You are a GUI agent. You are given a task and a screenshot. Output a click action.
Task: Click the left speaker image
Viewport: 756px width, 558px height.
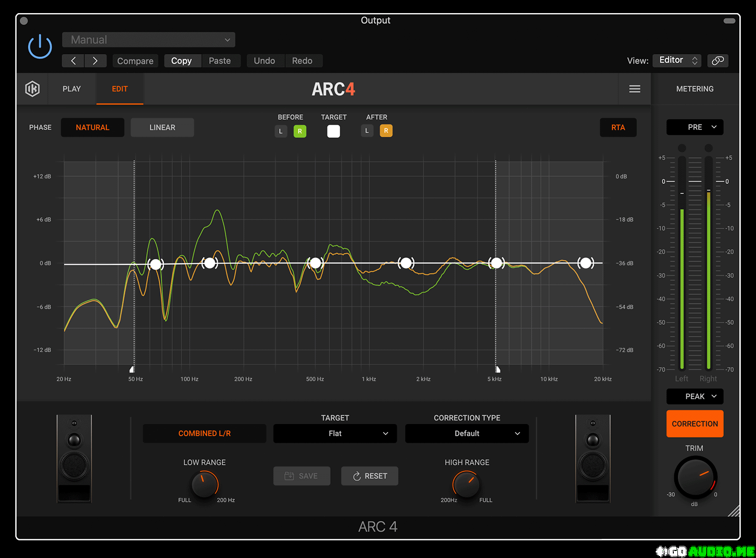[74, 458]
